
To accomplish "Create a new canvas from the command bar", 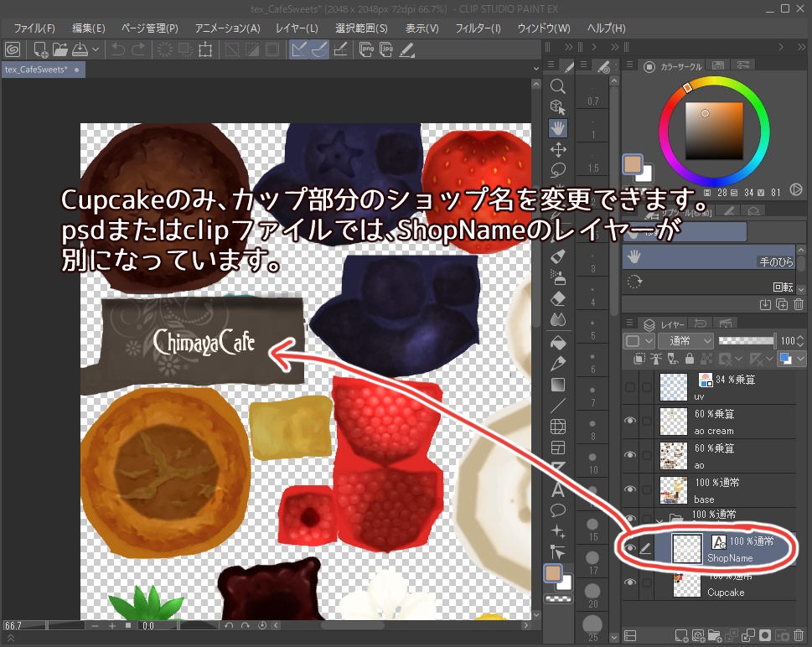I will click(x=40, y=49).
